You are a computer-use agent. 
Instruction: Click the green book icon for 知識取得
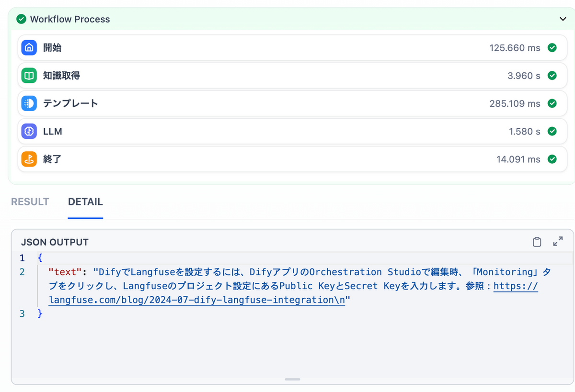pyautogui.click(x=29, y=76)
